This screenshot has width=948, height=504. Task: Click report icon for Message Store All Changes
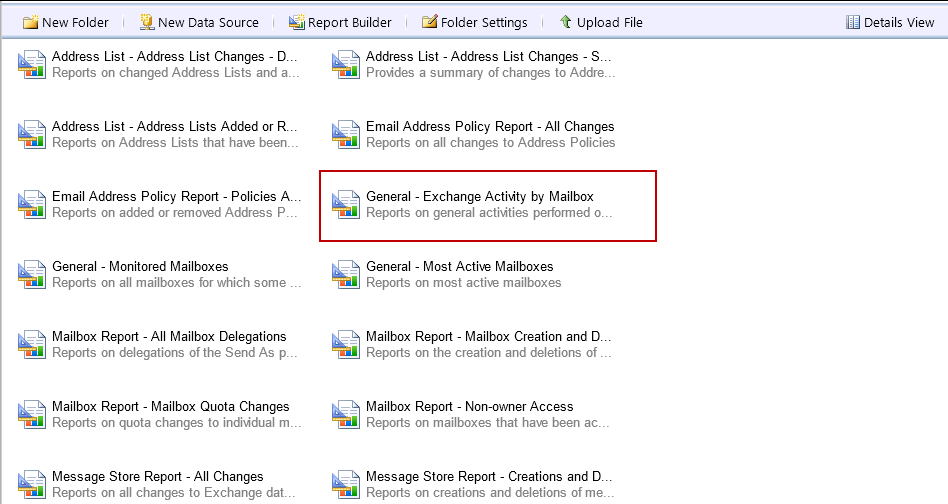pos(32,485)
